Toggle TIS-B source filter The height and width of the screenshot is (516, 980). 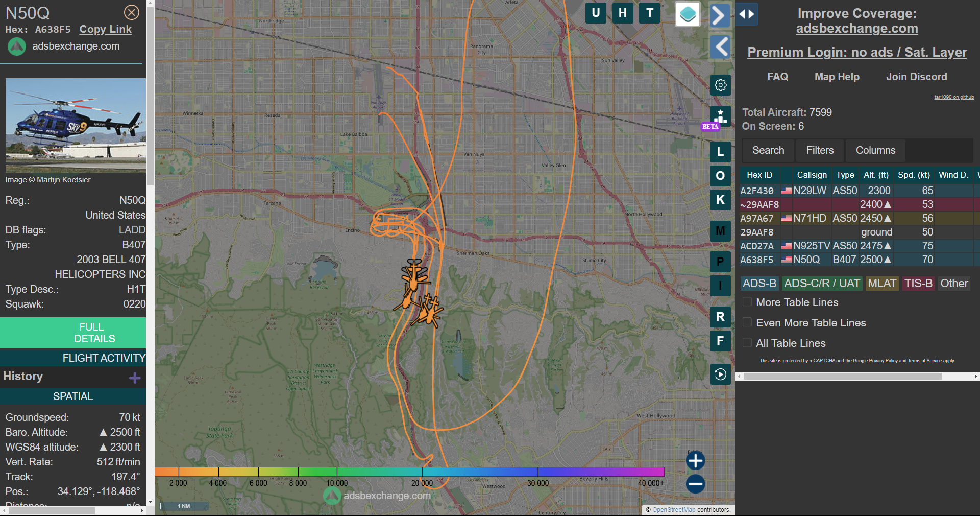[x=918, y=284]
